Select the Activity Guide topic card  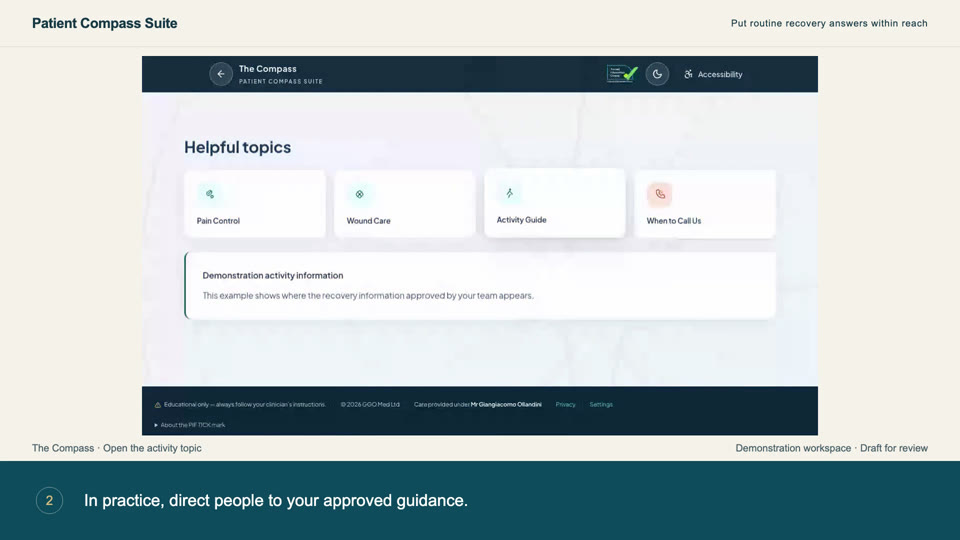(555, 203)
